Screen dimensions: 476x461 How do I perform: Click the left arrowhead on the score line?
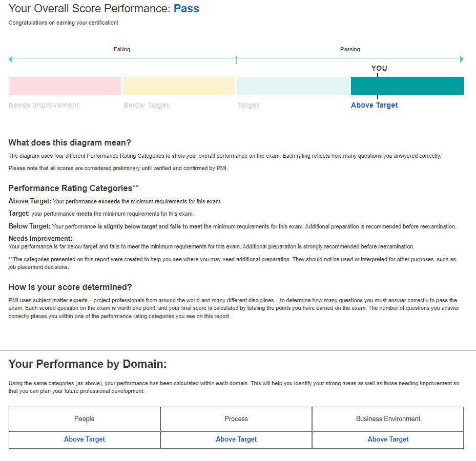[x=11, y=59]
